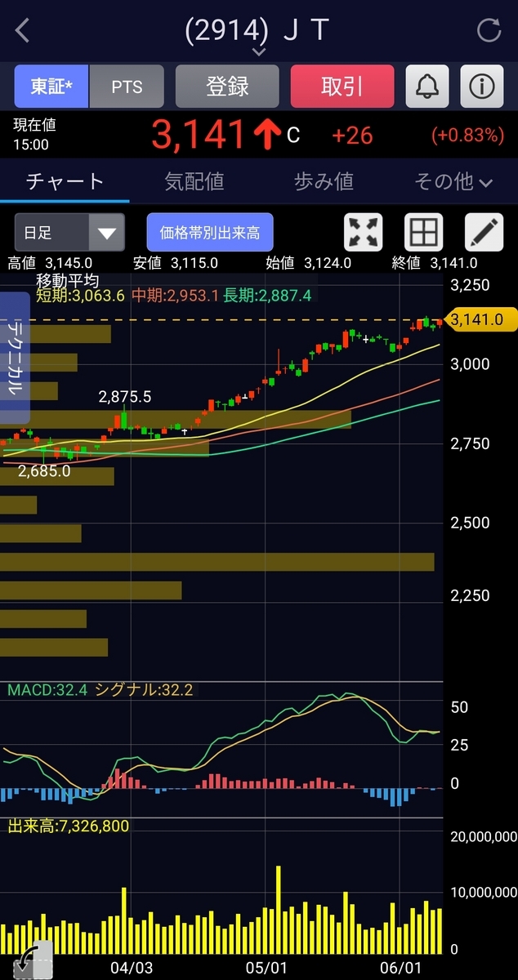Tap the red 取引 trade button
518x980 pixels.
click(x=342, y=87)
